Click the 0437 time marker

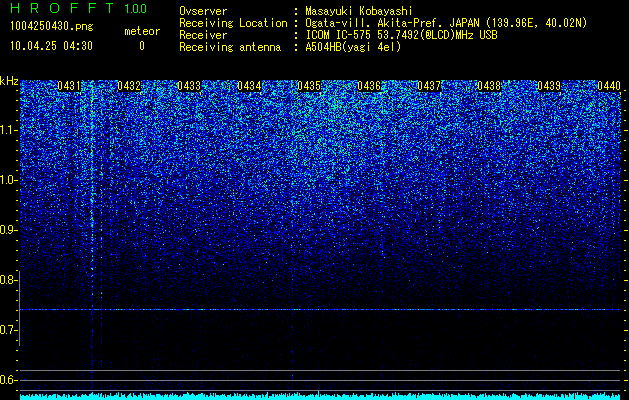pyautogui.click(x=429, y=86)
